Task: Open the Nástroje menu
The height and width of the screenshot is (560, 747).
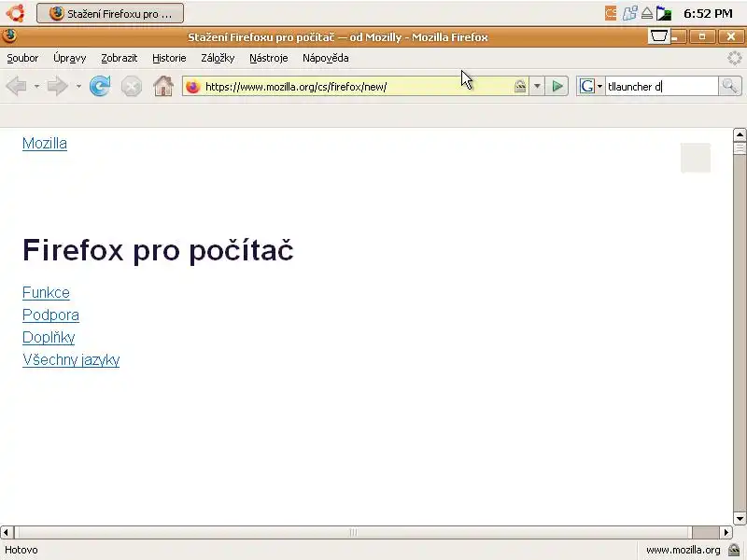Action: pyautogui.click(x=269, y=58)
